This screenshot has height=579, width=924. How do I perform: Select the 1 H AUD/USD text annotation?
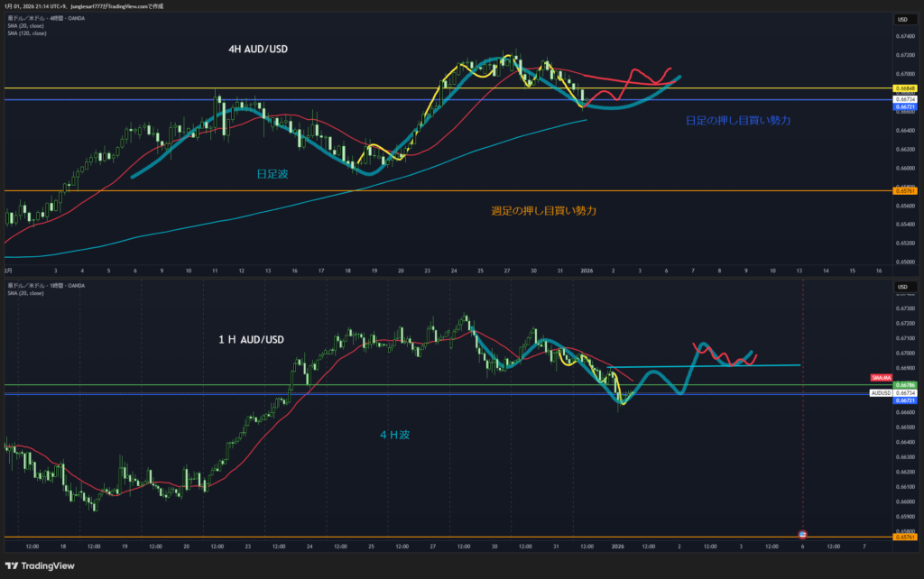click(x=251, y=340)
